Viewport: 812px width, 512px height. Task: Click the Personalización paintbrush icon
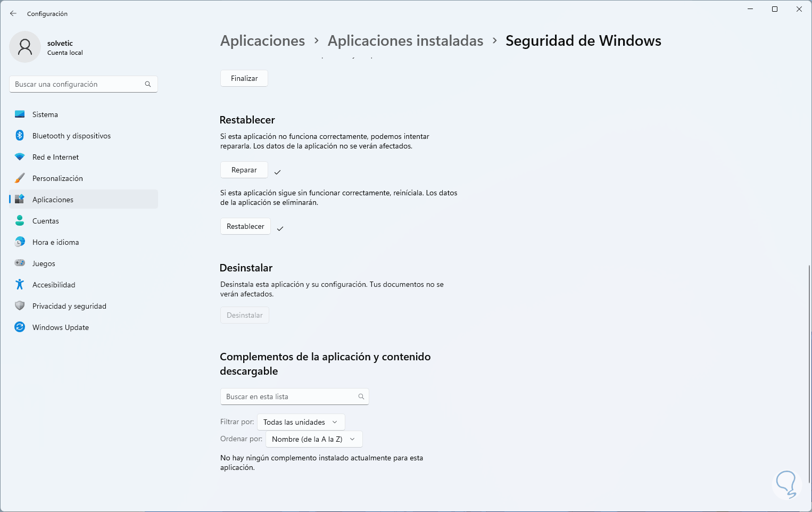[x=20, y=178]
